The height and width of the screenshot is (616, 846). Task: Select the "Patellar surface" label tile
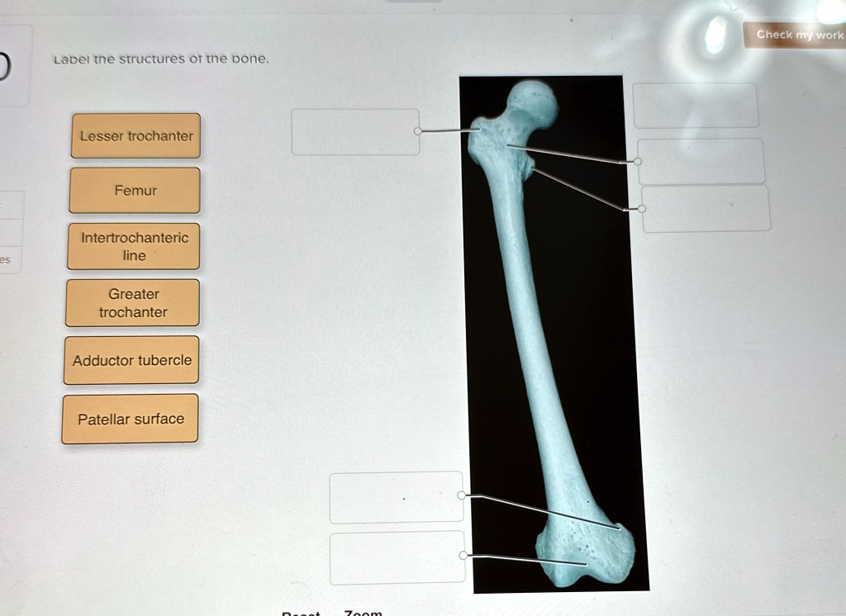point(130,418)
